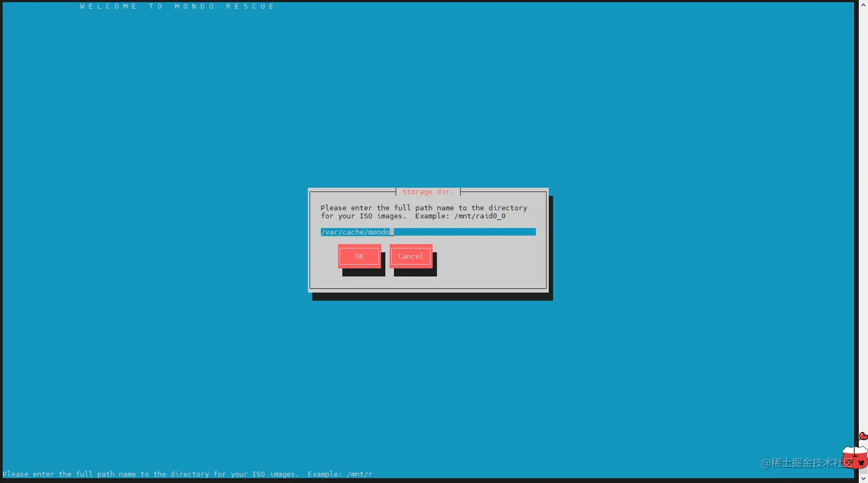Click the 'Please enter the full path name' prompt text
The image size is (868, 483).
point(424,212)
